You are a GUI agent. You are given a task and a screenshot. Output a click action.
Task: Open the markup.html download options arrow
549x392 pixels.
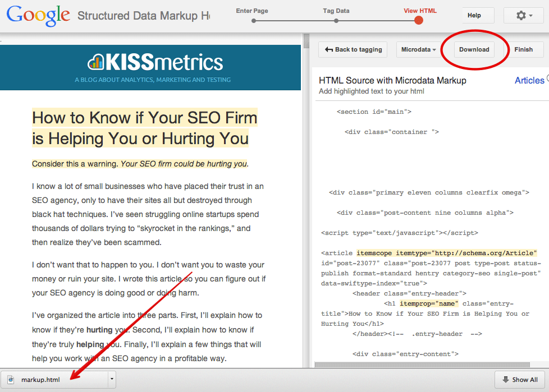112,379
